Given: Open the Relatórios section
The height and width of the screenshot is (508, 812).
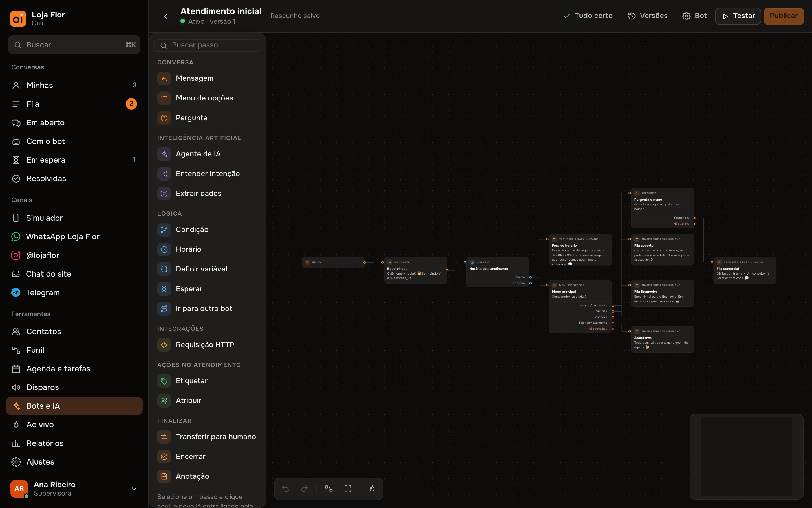Looking at the screenshot, I should coord(74,443).
